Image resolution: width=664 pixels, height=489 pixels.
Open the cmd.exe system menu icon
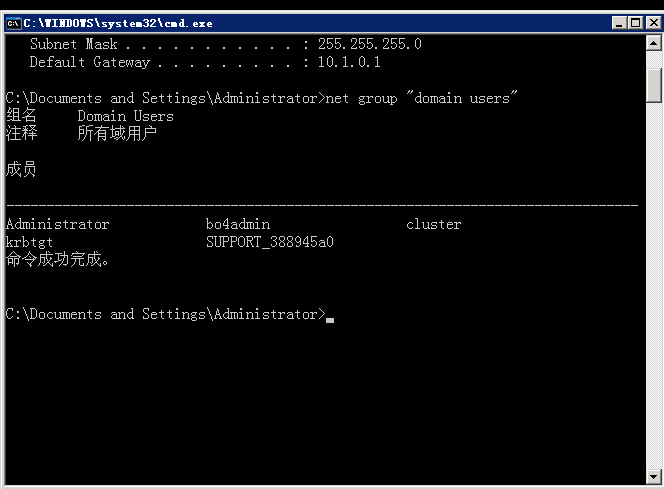point(13,23)
